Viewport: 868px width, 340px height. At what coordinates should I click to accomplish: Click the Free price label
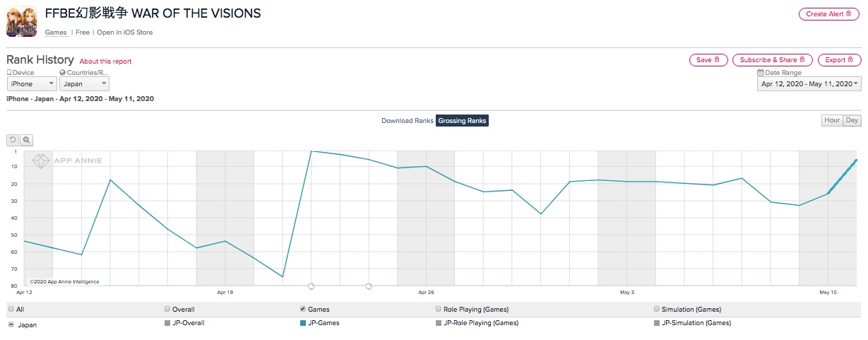coord(83,33)
